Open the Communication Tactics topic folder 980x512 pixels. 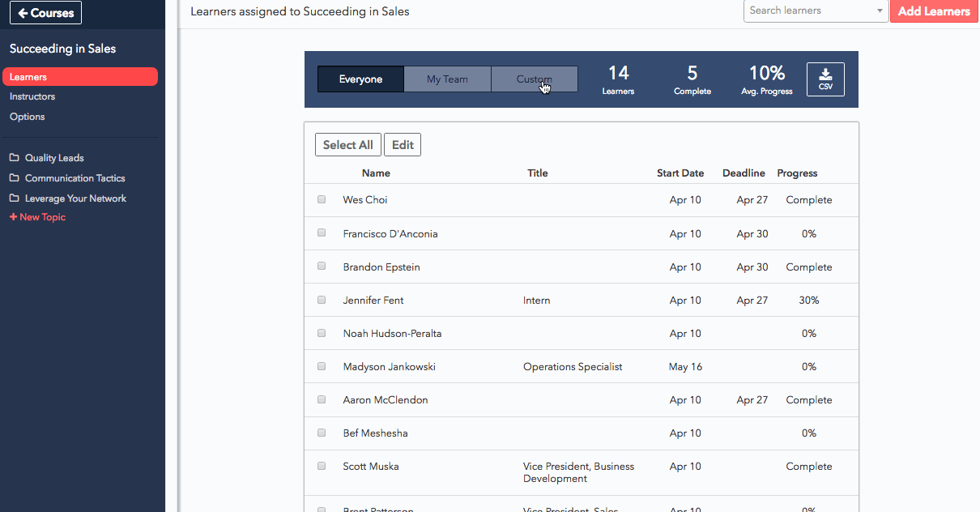pos(73,178)
